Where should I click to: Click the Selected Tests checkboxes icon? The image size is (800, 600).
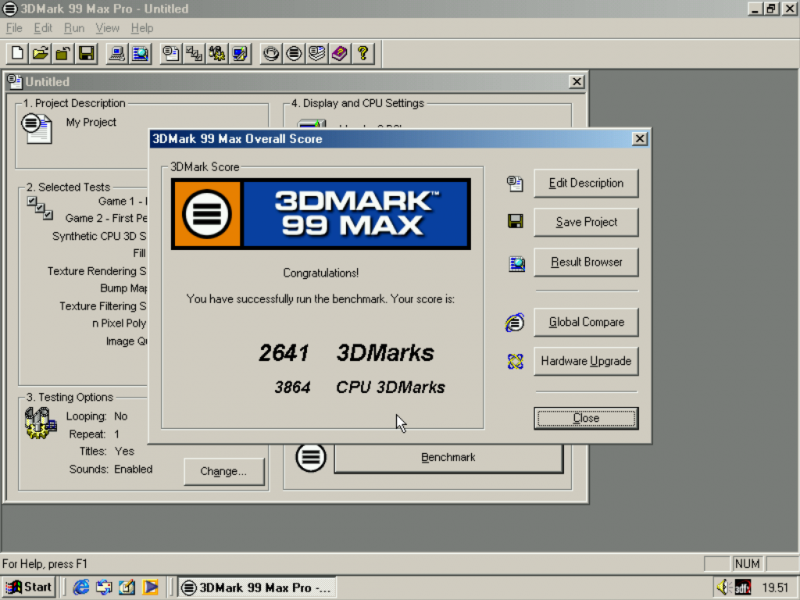click(x=40, y=208)
